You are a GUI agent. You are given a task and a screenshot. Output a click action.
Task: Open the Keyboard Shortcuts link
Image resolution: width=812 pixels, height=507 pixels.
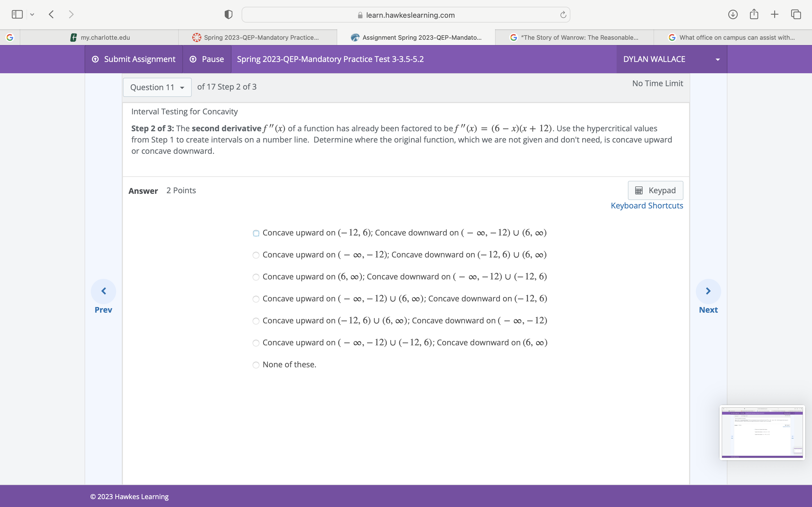point(646,206)
